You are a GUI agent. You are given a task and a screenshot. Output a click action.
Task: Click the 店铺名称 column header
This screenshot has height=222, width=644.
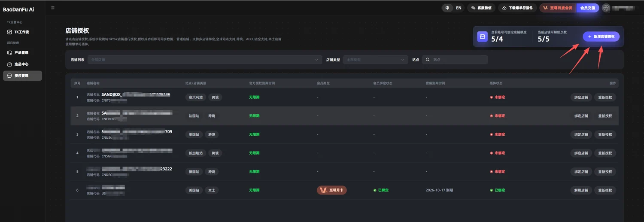click(93, 83)
